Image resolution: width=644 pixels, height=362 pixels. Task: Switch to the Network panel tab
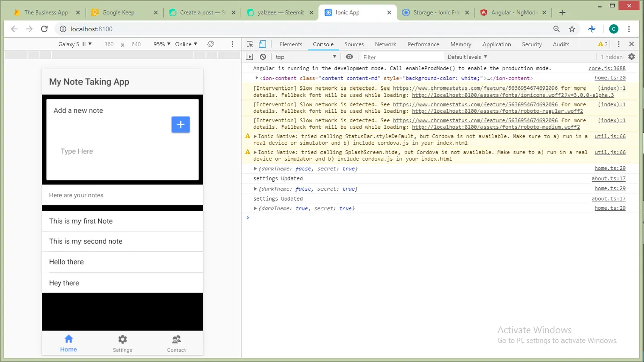(x=385, y=44)
